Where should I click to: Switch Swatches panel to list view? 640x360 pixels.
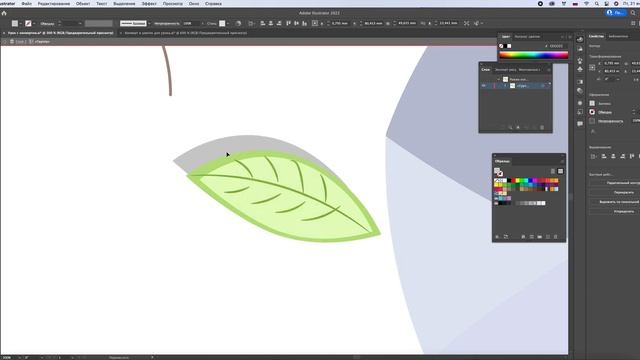[x=553, y=171]
